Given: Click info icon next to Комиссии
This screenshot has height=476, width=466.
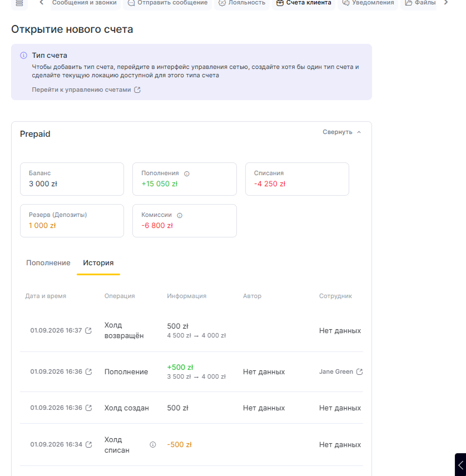Looking at the screenshot, I should click(x=180, y=216).
